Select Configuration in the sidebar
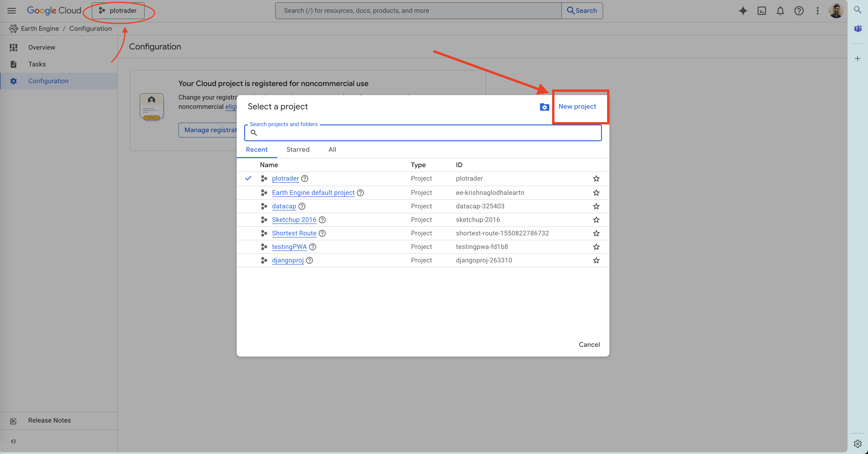 59,81
